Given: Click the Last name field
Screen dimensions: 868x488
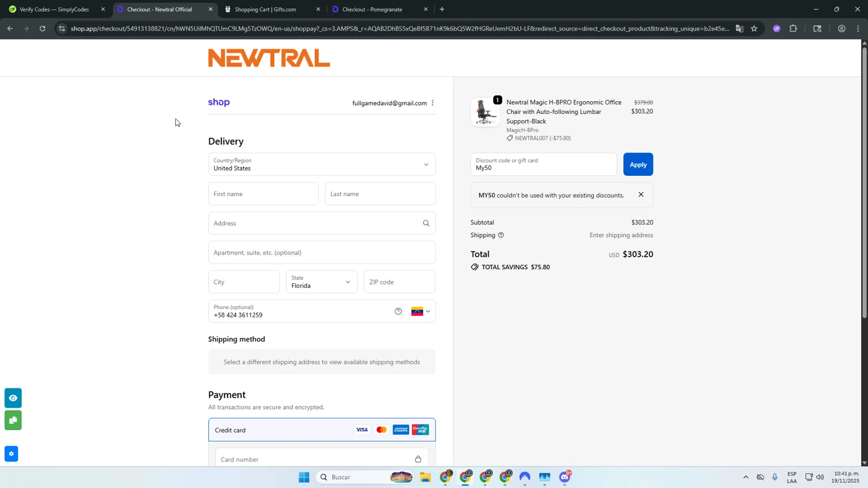Looking at the screenshot, I should pyautogui.click(x=380, y=194).
